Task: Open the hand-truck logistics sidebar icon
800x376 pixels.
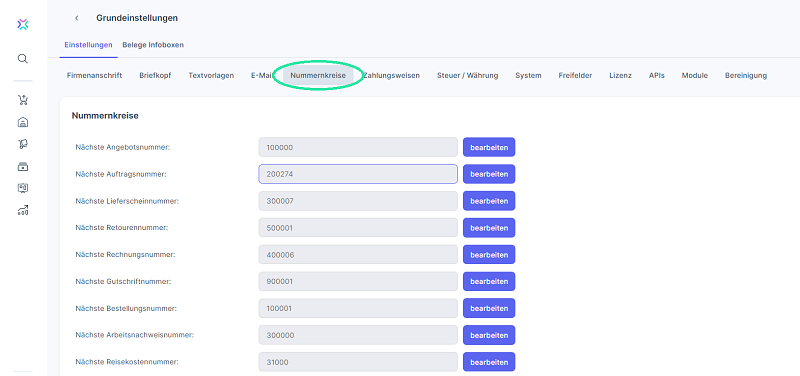Action: click(22, 144)
